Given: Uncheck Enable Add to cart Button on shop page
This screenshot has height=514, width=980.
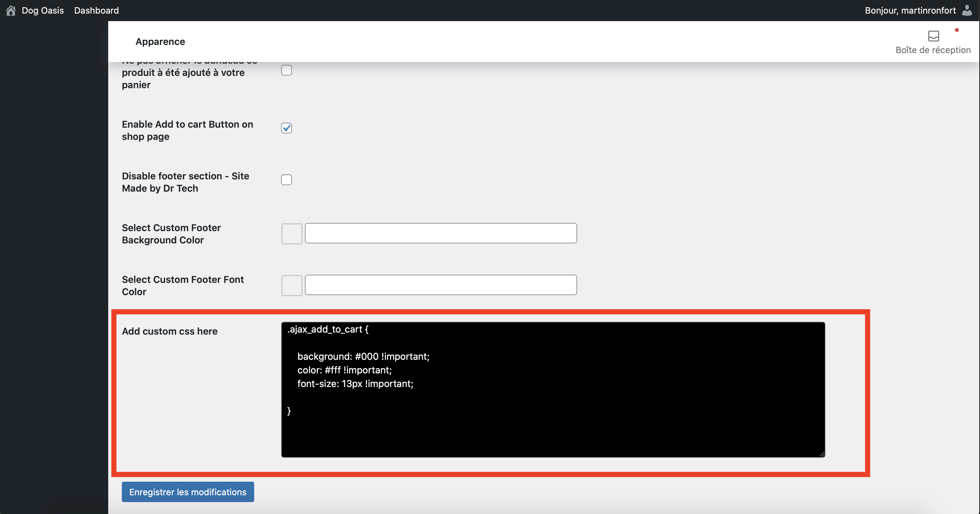Looking at the screenshot, I should tap(287, 128).
